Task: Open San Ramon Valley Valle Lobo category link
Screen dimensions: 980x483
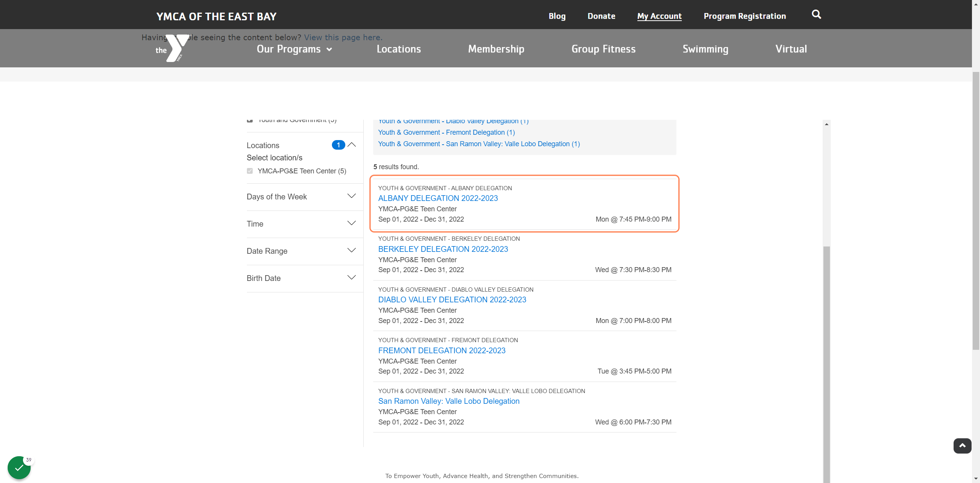Action: (x=479, y=144)
